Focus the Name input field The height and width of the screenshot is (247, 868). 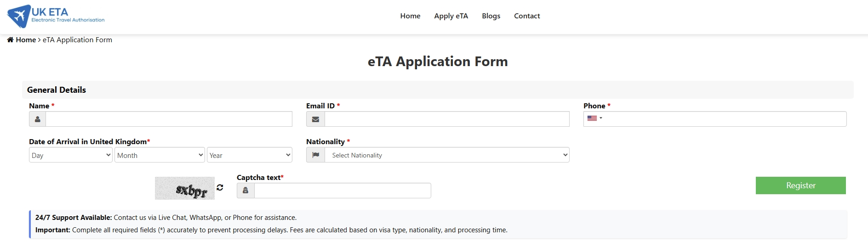point(169,119)
